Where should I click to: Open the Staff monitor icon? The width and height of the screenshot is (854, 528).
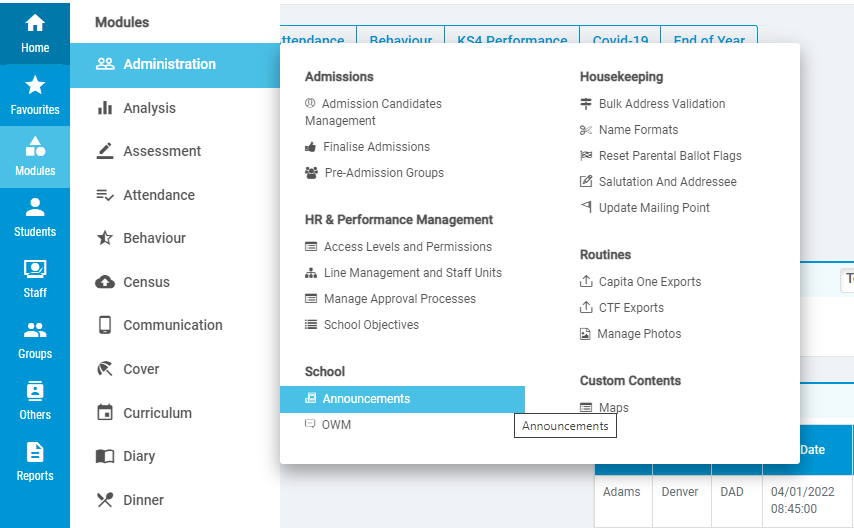pos(35,269)
